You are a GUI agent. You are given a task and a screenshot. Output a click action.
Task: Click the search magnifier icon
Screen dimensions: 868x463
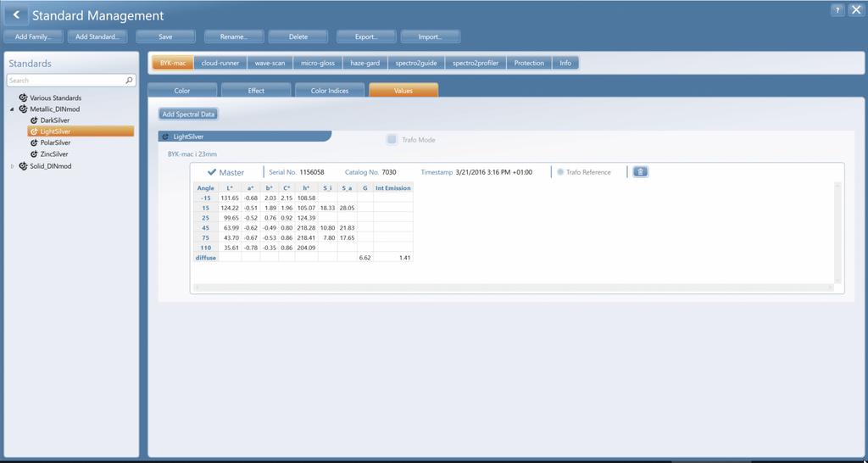click(129, 81)
